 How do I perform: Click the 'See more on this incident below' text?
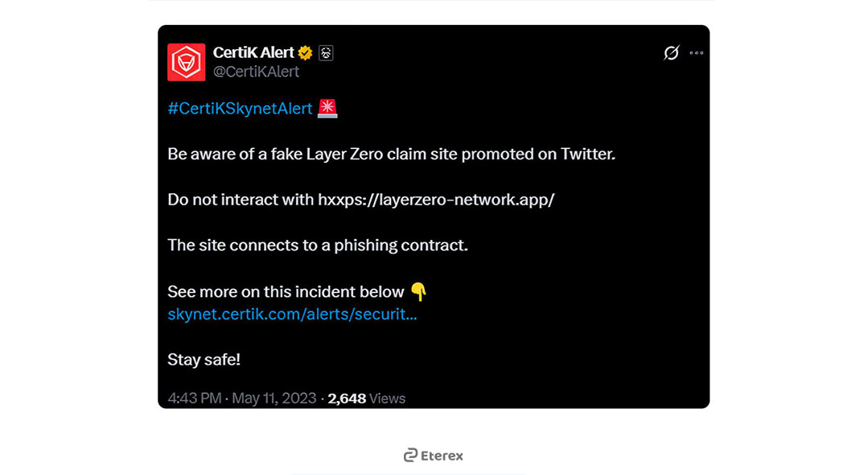pos(286,292)
